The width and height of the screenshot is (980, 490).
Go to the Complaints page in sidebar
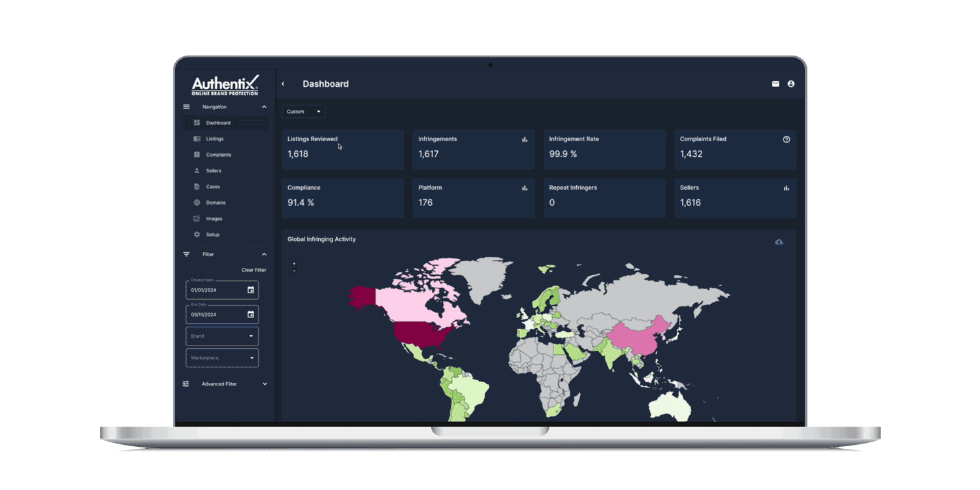(225, 155)
